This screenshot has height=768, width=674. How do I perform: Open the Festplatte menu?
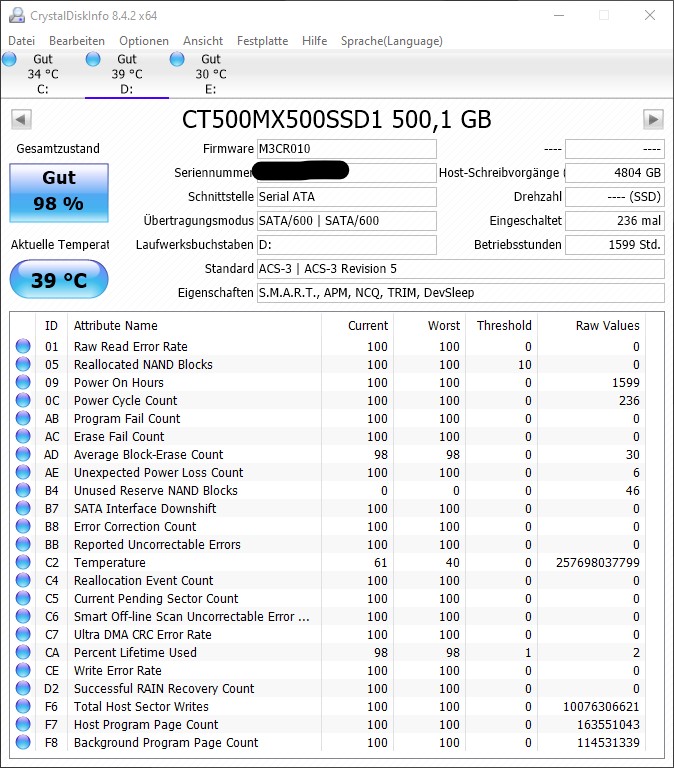pos(263,41)
